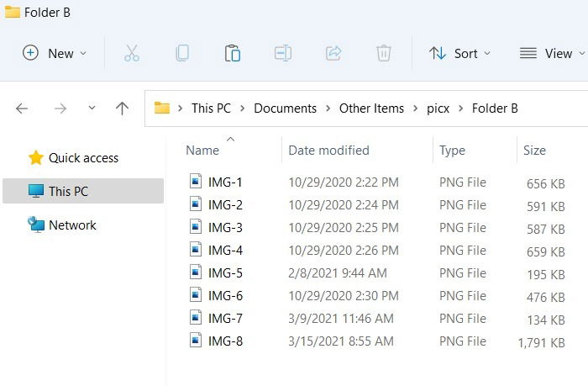The height and width of the screenshot is (386, 588).
Task: Navigate to picx in address bar
Action: 438,108
